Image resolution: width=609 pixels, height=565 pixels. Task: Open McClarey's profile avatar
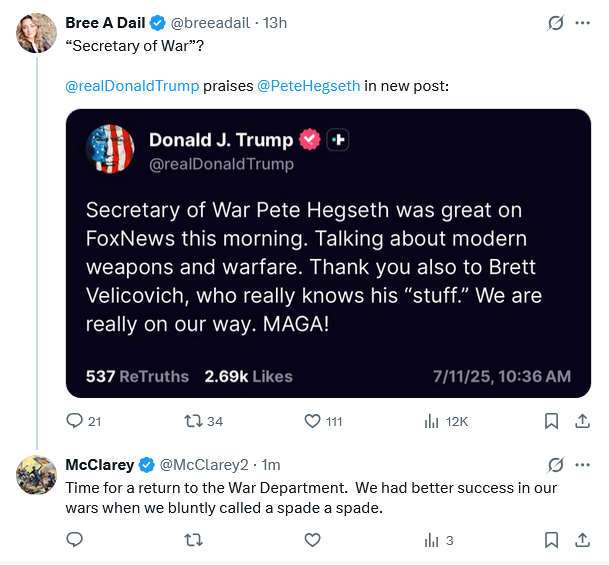point(36,475)
